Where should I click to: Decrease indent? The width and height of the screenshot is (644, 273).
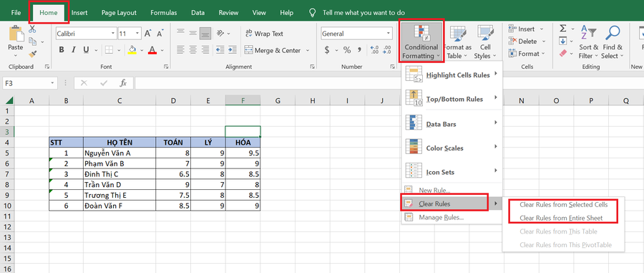pyautogui.click(x=220, y=50)
